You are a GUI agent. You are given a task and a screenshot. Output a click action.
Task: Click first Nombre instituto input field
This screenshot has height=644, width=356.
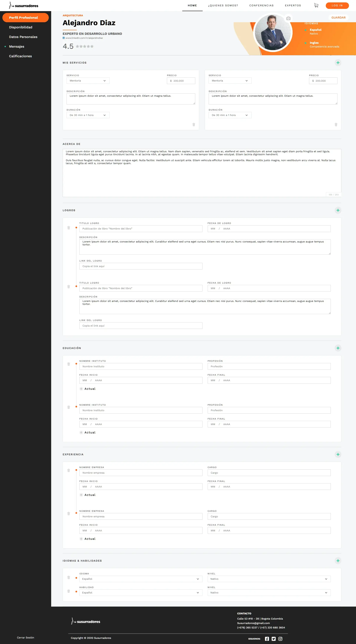[x=141, y=367]
